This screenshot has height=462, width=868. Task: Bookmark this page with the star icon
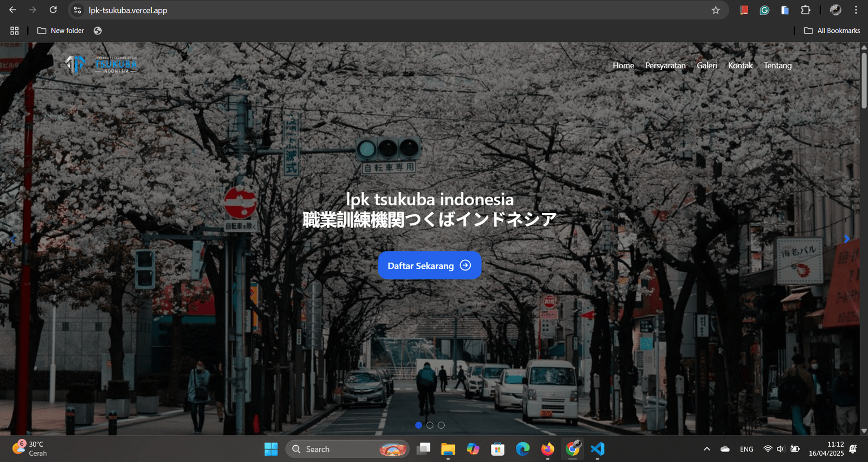pyautogui.click(x=715, y=10)
